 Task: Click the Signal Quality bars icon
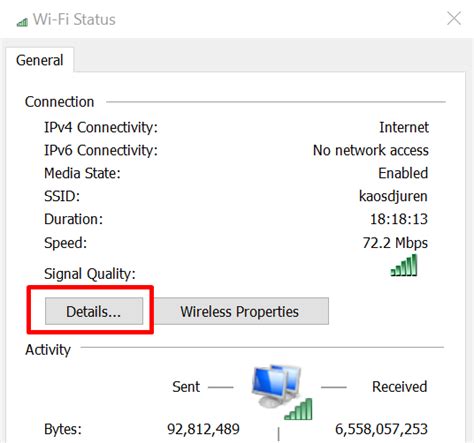click(x=404, y=265)
